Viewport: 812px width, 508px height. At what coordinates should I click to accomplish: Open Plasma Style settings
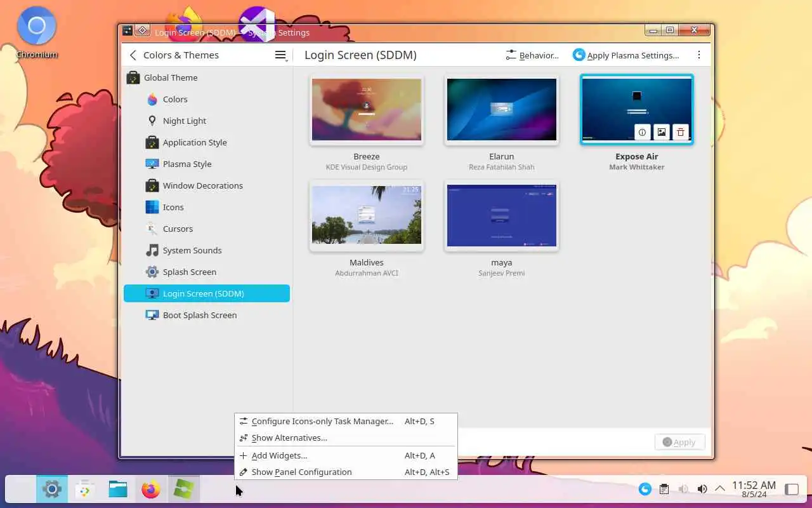(207, 164)
